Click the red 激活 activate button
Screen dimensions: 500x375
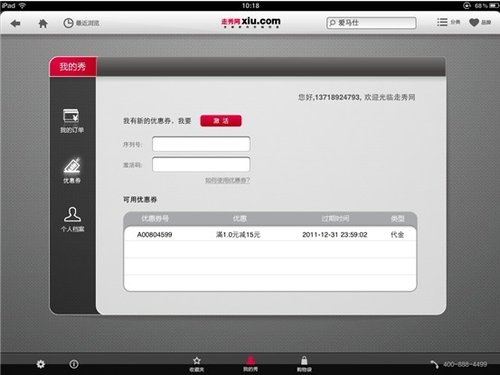221,121
